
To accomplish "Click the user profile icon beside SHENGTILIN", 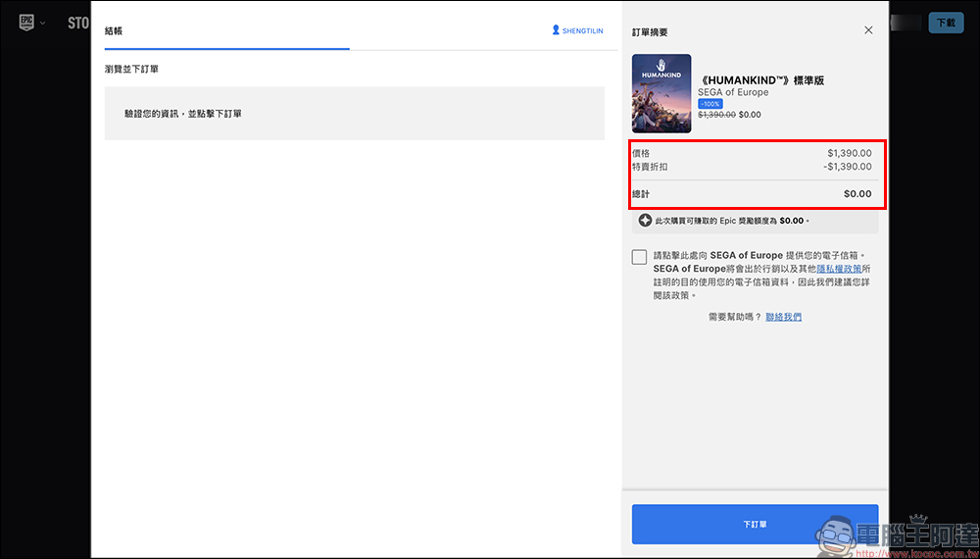I will [x=556, y=30].
